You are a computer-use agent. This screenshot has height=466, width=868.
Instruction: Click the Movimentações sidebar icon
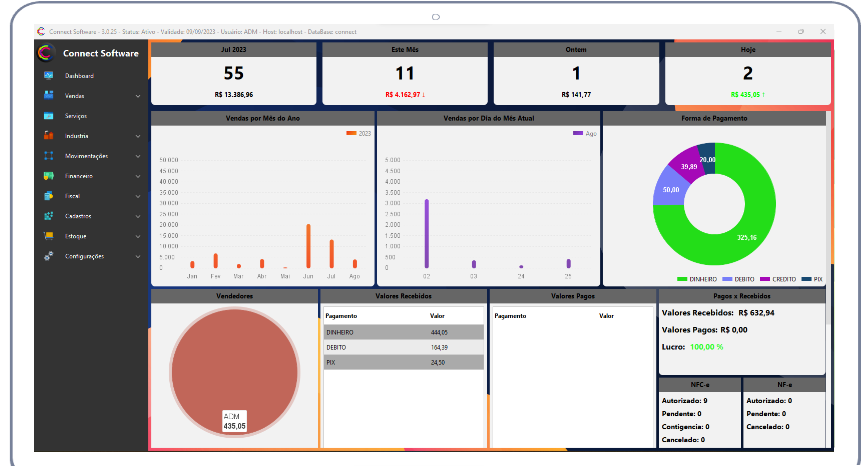point(49,156)
